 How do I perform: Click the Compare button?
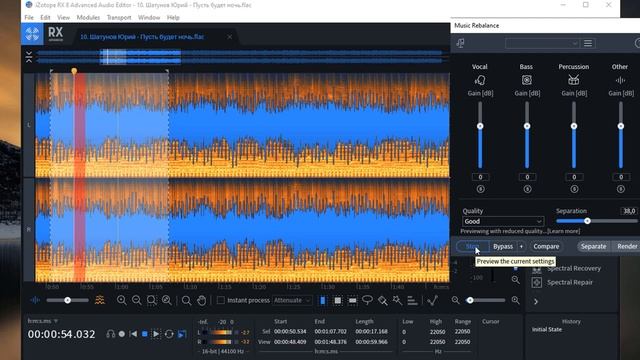546,247
